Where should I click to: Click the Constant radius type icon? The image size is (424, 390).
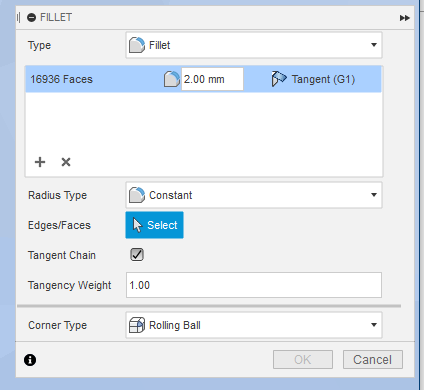137,195
